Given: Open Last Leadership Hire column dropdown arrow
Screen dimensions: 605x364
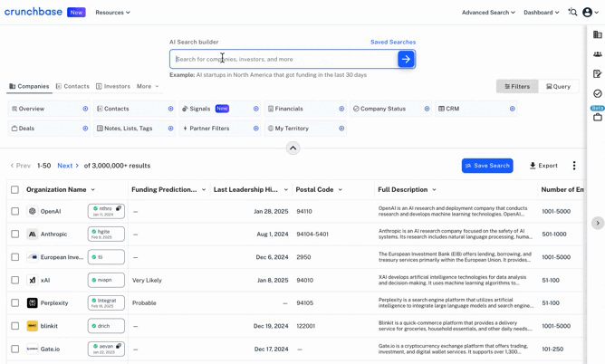Looking at the screenshot, I should point(286,190).
